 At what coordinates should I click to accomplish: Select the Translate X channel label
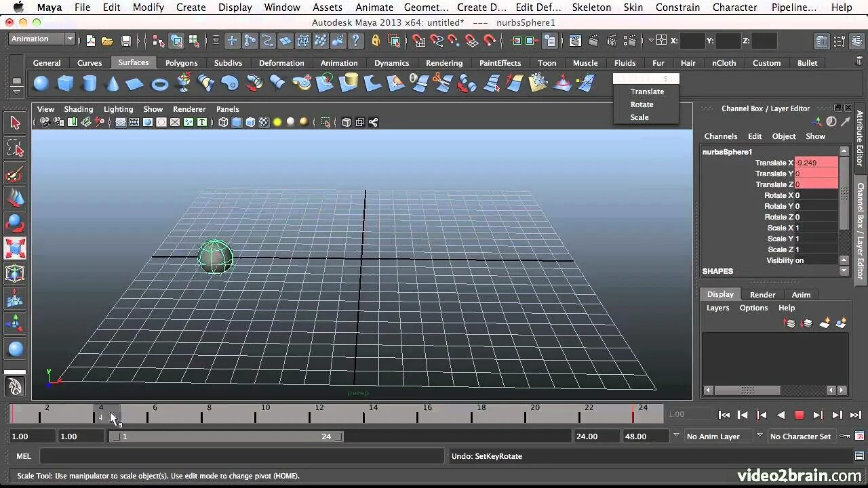774,163
